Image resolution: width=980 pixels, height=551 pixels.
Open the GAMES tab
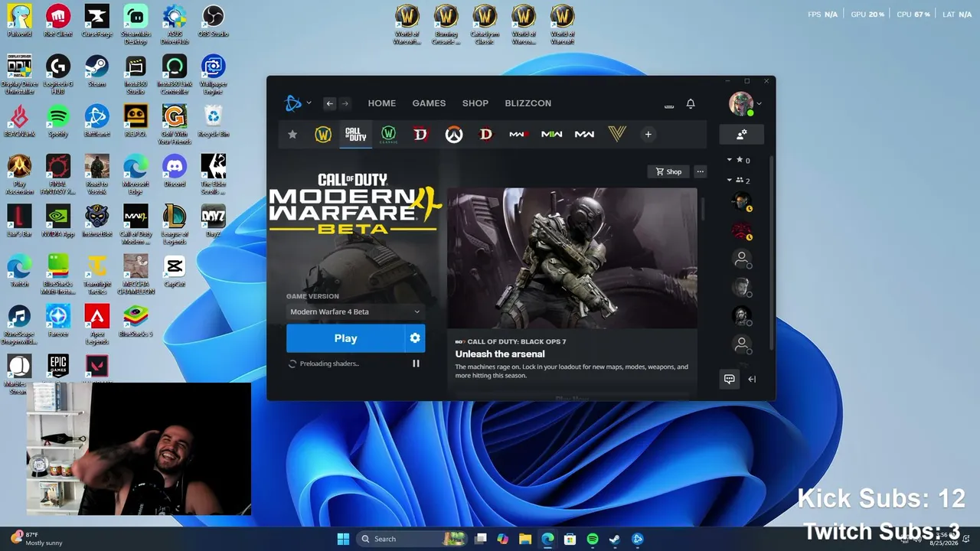[x=429, y=103]
